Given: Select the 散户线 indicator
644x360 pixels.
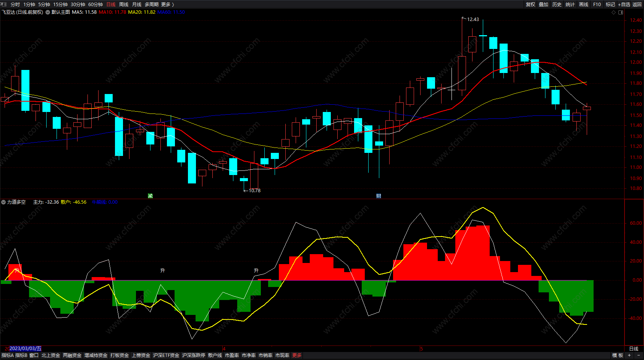Looking at the screenshot, I should (215, 355).
